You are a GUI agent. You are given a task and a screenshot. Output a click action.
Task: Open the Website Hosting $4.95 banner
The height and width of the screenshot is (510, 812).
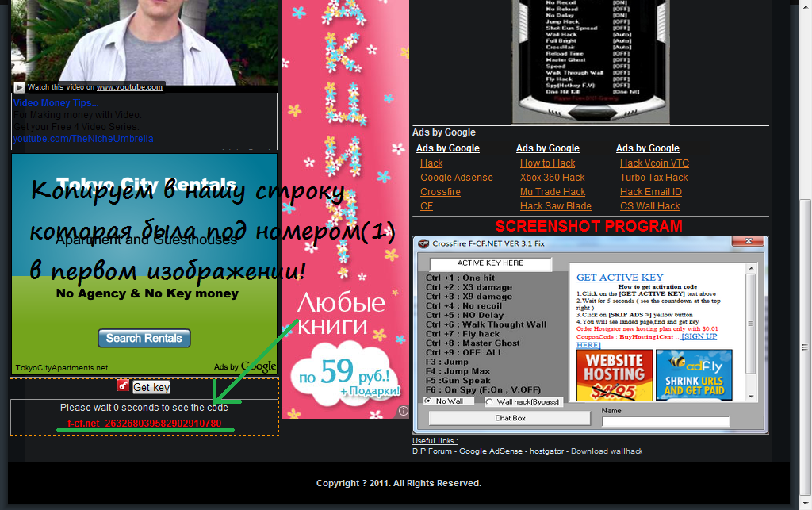[615, 378]
